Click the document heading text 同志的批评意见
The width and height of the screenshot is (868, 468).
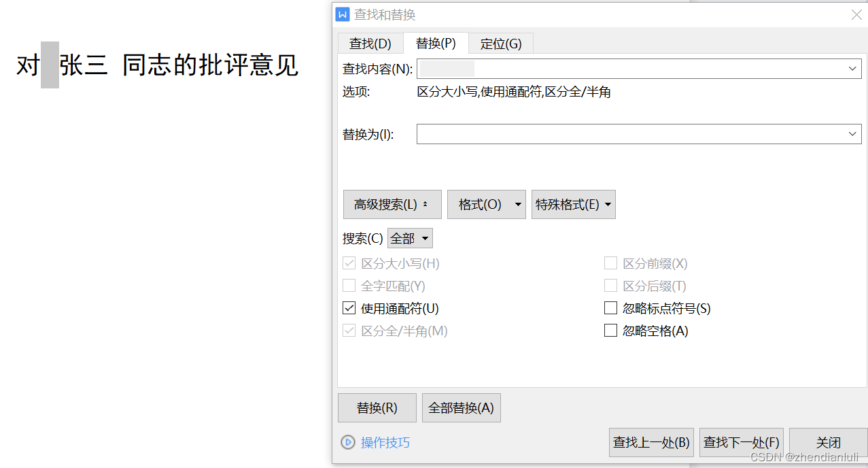[x=211, y=65]
